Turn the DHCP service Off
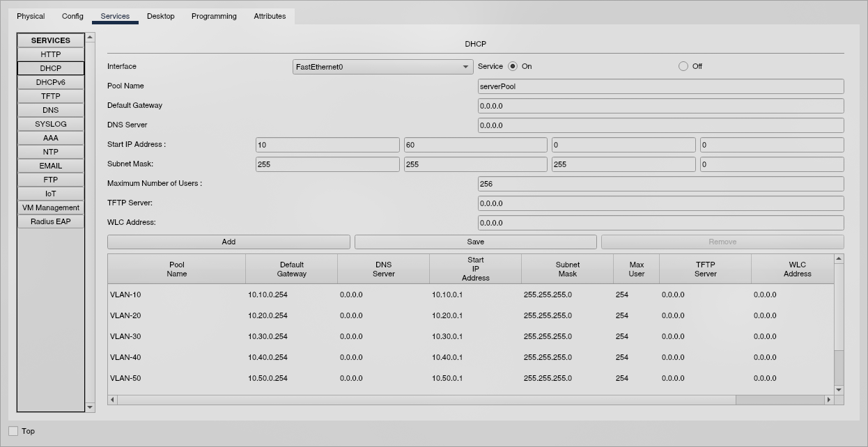The image size is (868, 447). pyautogui.click(x=683, y=66)
